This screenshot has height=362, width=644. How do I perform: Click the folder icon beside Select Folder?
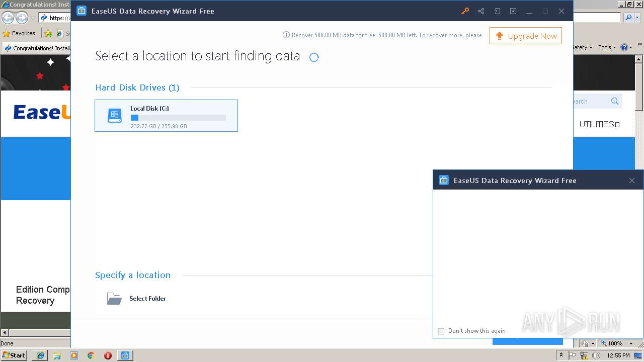[x=114, y=299]
